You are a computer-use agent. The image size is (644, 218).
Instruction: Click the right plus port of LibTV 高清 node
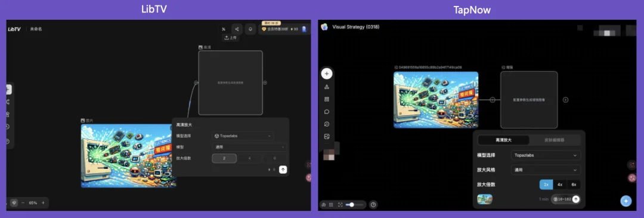click(265, 82)
